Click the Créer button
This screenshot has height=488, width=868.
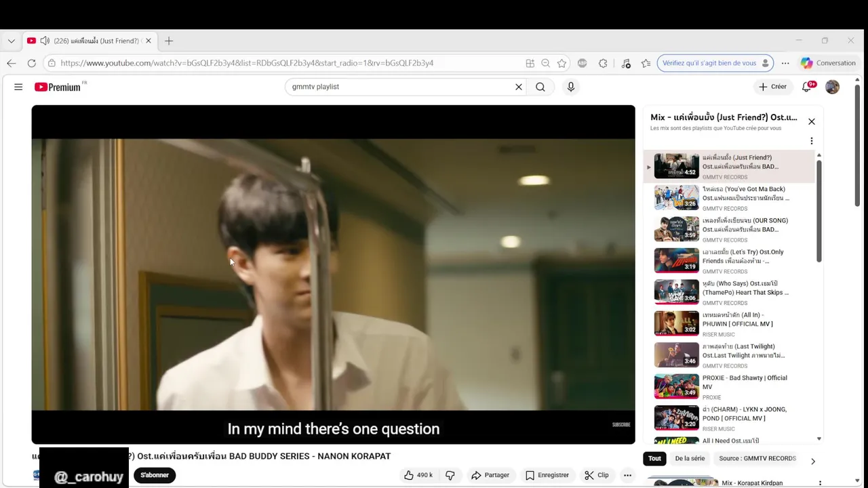pyautogui.click(x=772, y=87)
